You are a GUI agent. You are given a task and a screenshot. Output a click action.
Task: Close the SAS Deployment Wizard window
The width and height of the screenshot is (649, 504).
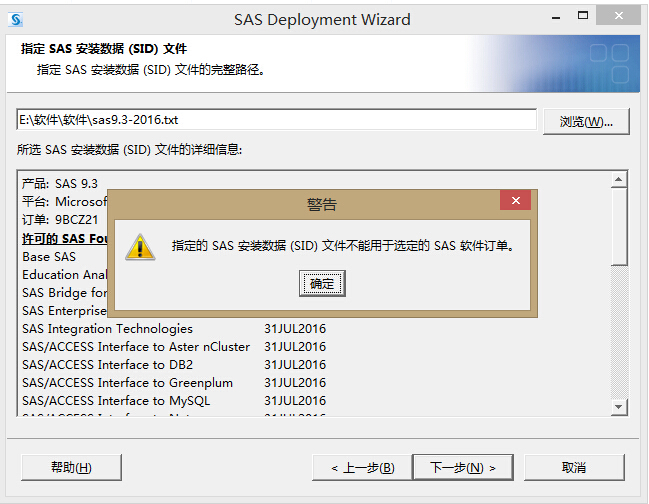pos(618,16)
